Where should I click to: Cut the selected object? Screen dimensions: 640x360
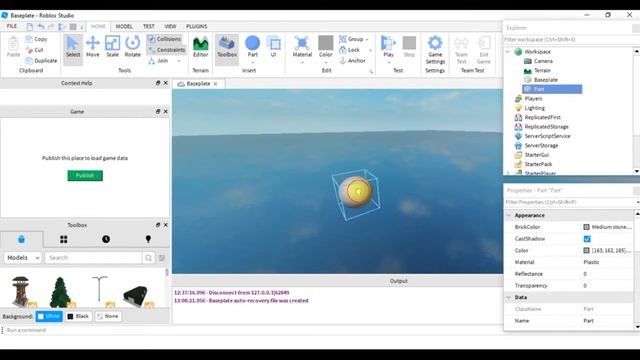pos(35,50)
